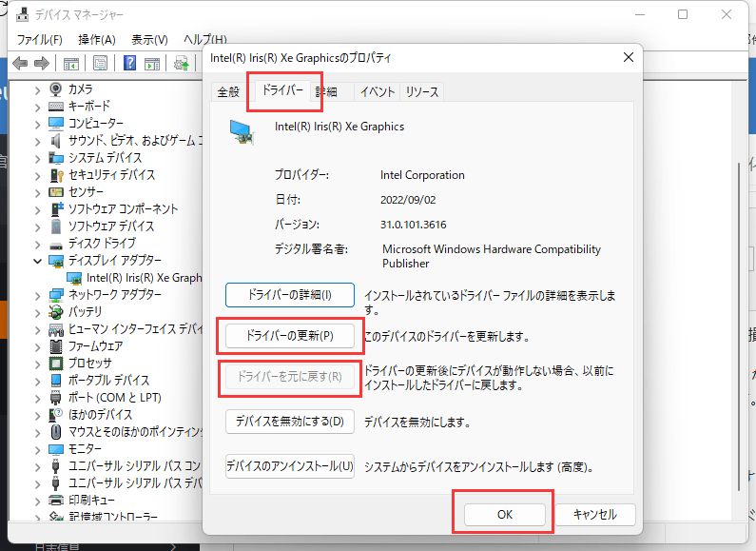Open the ファイル(F) menu
The height and width of the screenshot is (551, 756).
pyautogui.click(x=39, y=39)
